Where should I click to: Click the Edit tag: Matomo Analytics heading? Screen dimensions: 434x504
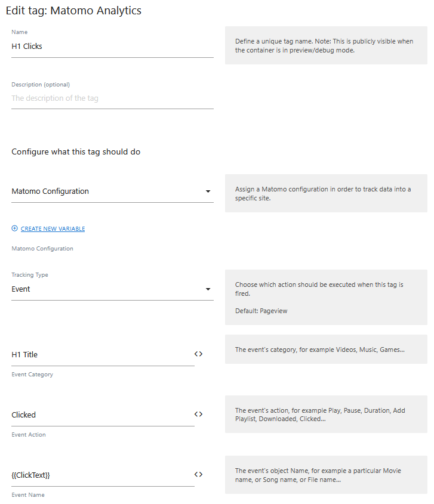pyautogui.click(x=73, y=10)
